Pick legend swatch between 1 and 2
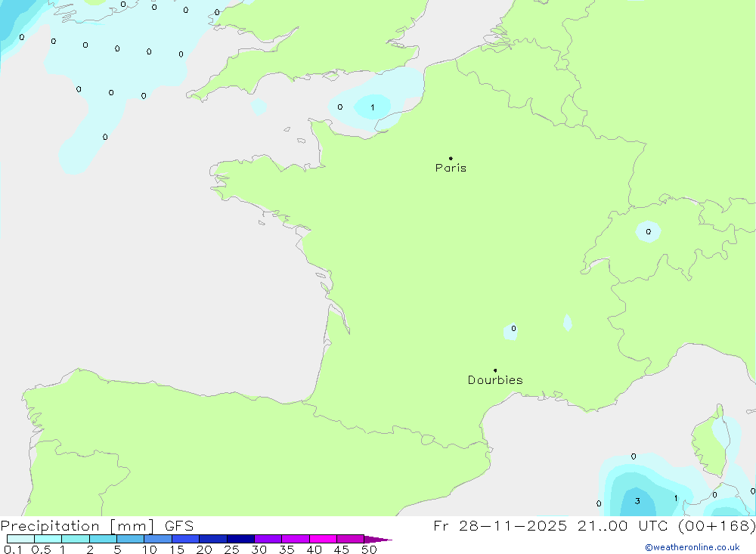 click(x=76, y=539)
